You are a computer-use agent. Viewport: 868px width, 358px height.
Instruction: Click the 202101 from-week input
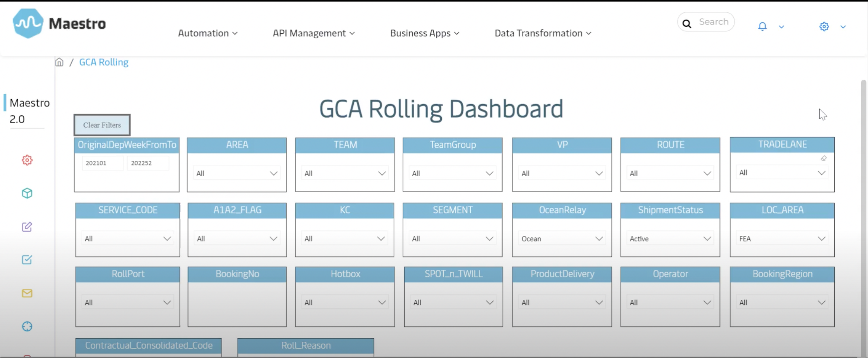click(x=102, y=163)
